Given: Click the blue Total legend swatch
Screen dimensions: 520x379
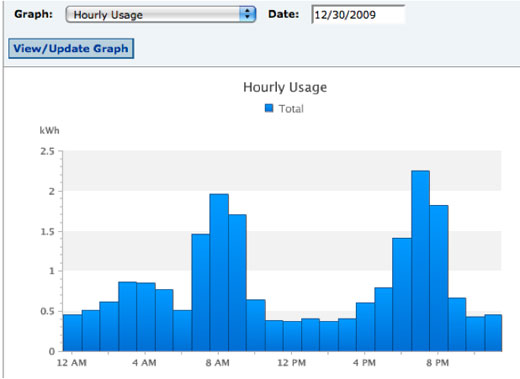Looking at the screenshot, I should pos(269,108).
